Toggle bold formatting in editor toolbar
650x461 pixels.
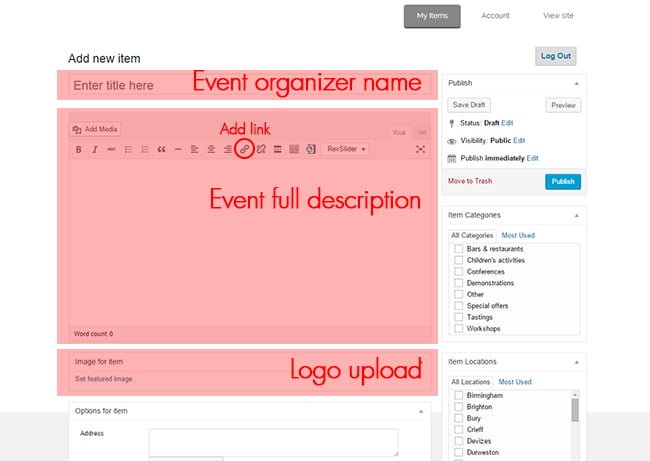click(x=78, y=149)
